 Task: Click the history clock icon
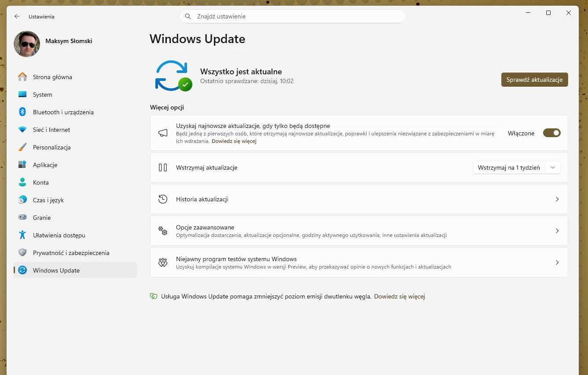[163, 199]
